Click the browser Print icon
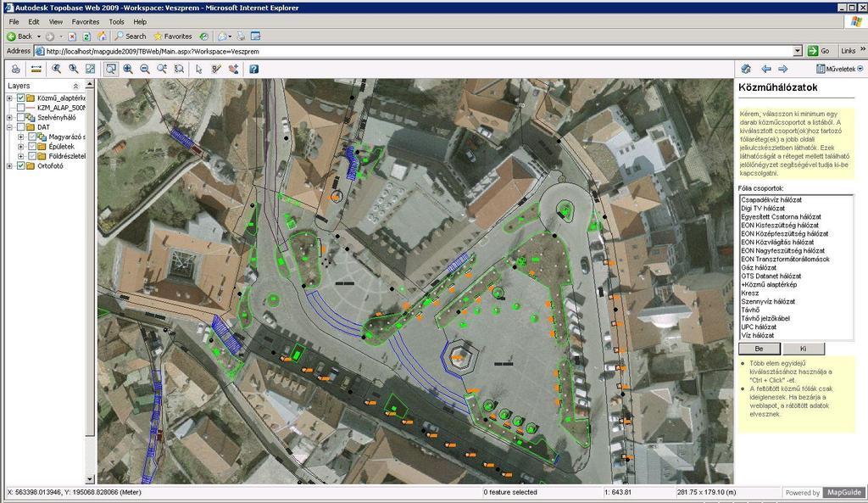Viewport: 868px width, 503px height. (241, 36)
